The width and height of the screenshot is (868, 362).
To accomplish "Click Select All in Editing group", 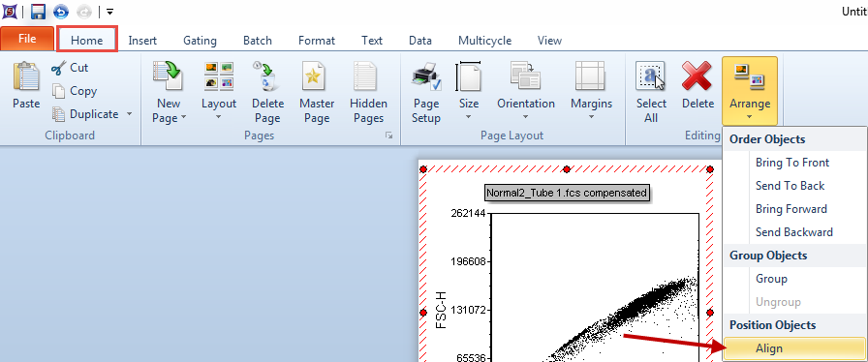I will click(651, 93).
